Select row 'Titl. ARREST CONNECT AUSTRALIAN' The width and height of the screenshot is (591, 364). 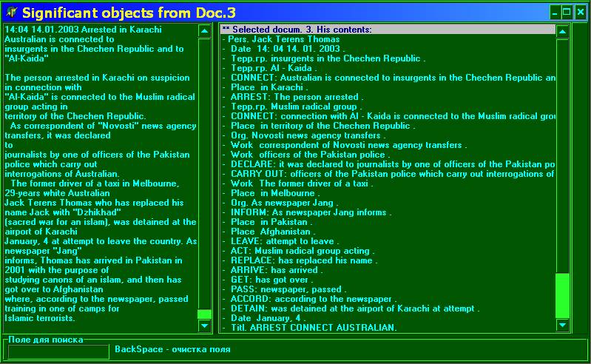[x=388, y=328]
